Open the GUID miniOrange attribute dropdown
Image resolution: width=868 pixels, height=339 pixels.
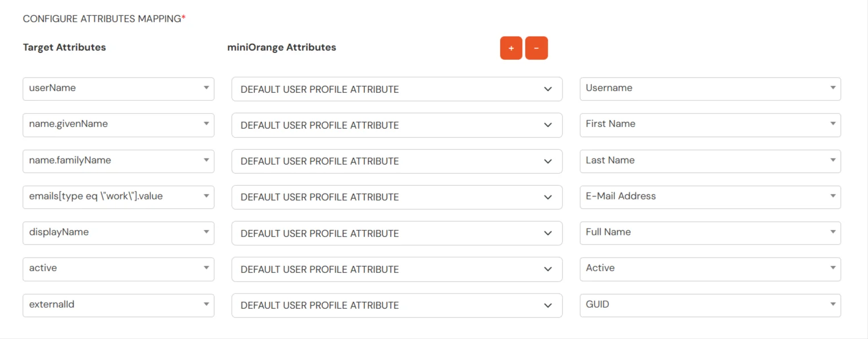coord(710,305)
